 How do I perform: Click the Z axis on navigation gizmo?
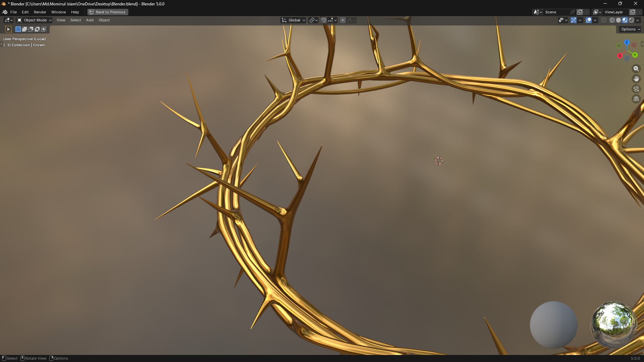(627, 43)
